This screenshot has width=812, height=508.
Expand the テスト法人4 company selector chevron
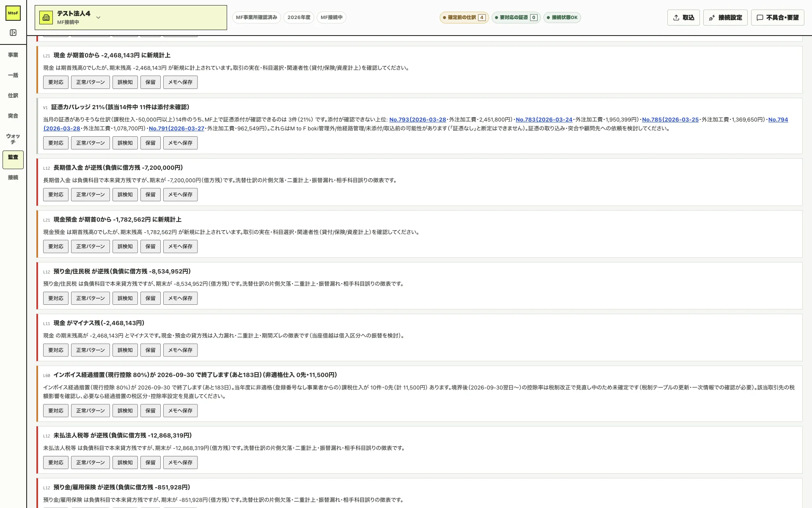coord(98,17)
